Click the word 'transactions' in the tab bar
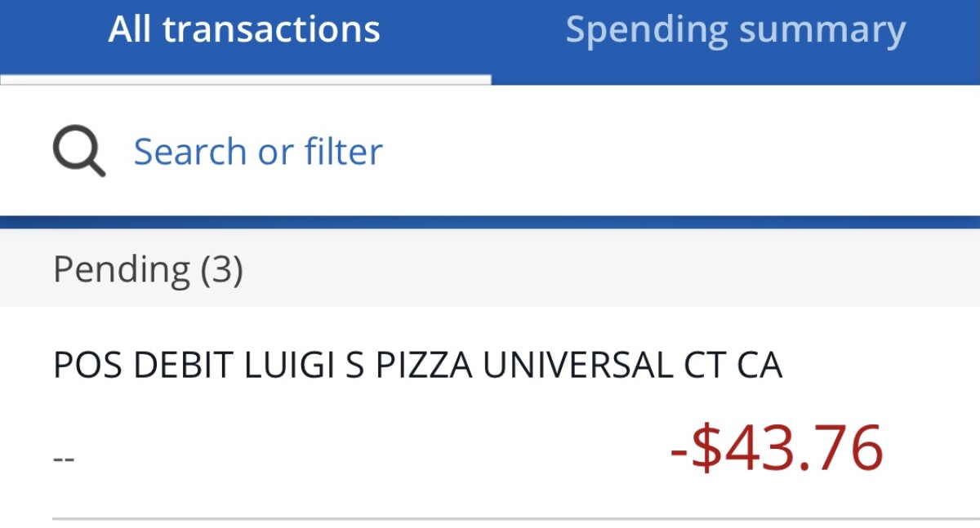 pyautogui.click(x=271, y=31)
